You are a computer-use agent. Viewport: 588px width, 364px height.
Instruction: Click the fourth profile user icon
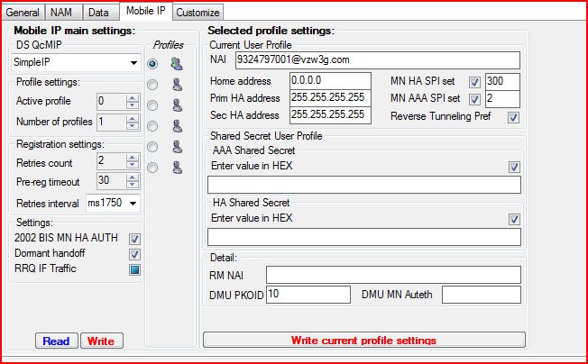[177, 126]
